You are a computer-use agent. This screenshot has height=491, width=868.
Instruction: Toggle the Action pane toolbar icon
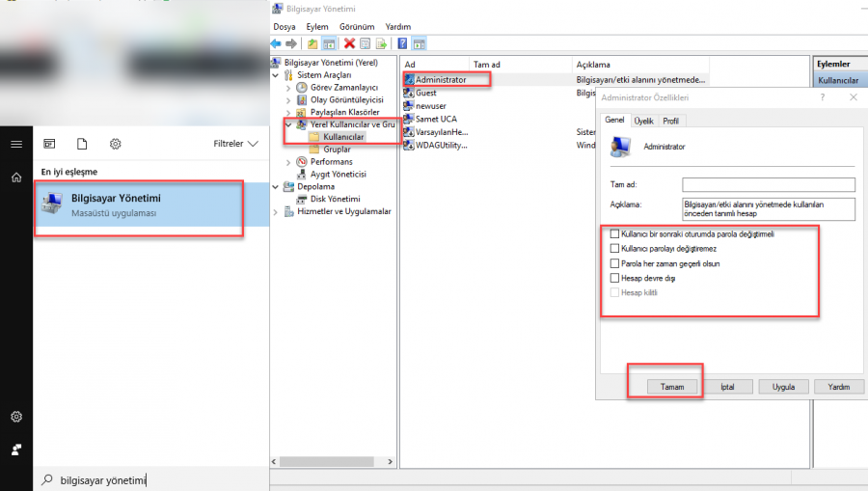pyautogui.click(x=420, y=43)
